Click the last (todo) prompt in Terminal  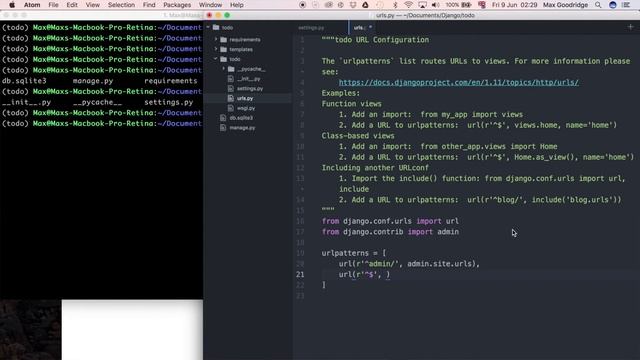tap(16, 123)
